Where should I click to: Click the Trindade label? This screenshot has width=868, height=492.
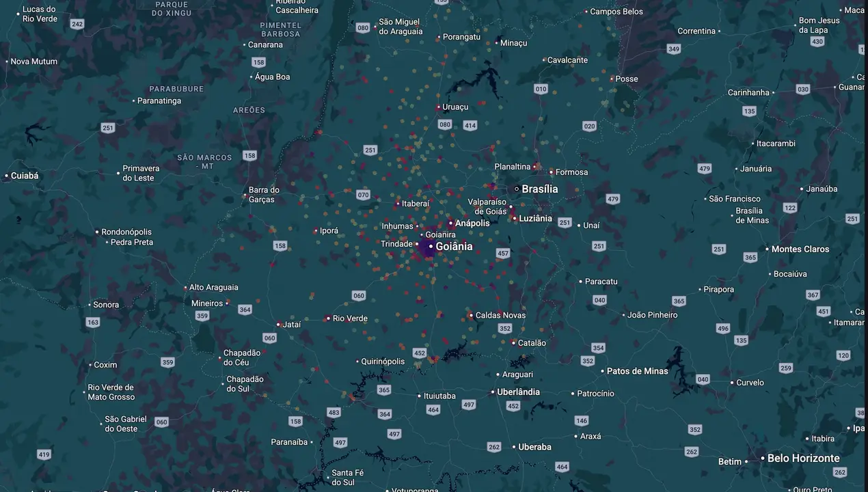pyautogui.click(x=396, y=244)
